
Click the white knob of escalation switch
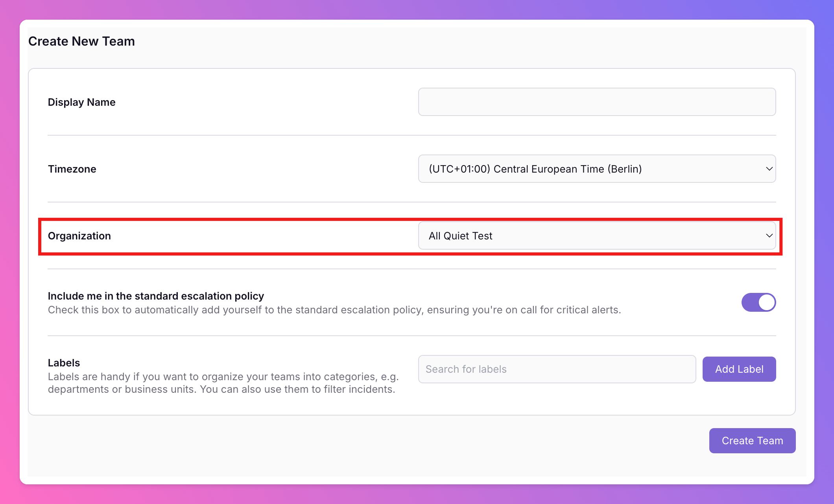coord(766,302)
